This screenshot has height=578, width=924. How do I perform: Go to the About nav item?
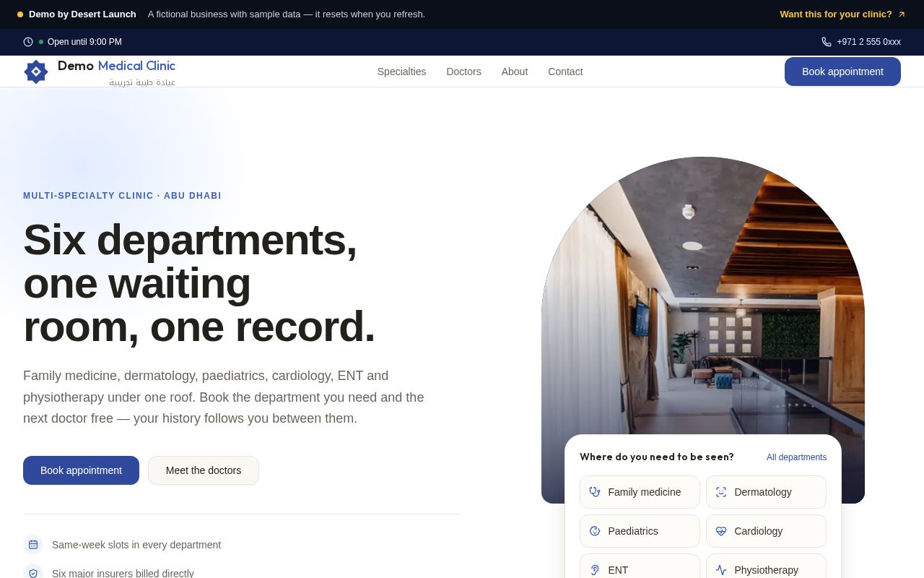coord(515,72)
